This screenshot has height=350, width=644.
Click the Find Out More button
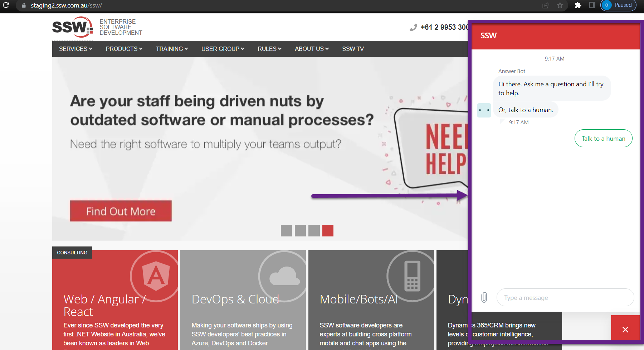point(121,211)
